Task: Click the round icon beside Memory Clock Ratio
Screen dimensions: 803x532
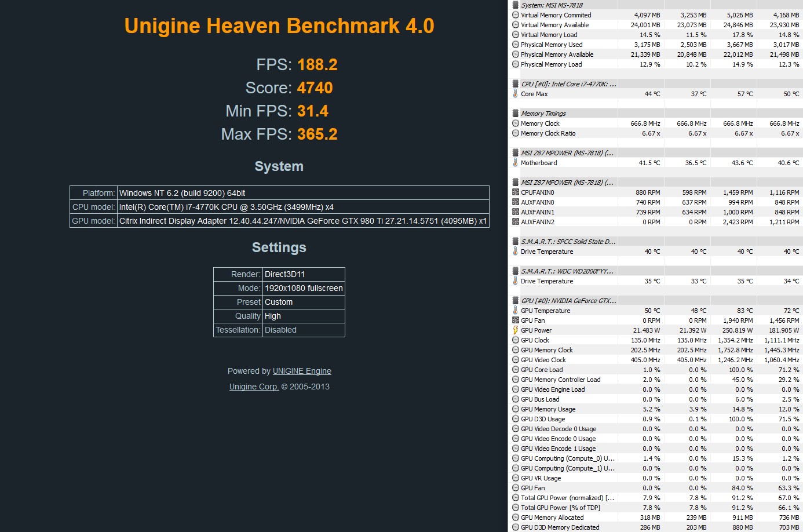Action: pyautogui.click(x=516, y=133)
